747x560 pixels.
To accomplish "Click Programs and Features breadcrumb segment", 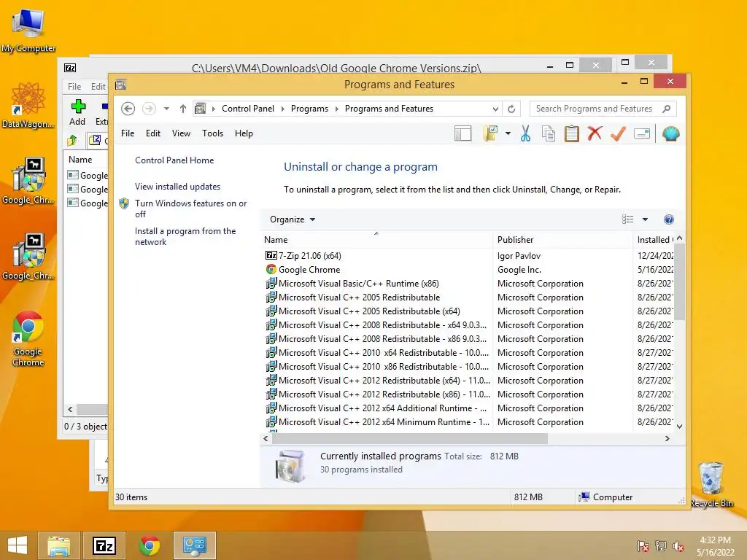I will point(389,109).
